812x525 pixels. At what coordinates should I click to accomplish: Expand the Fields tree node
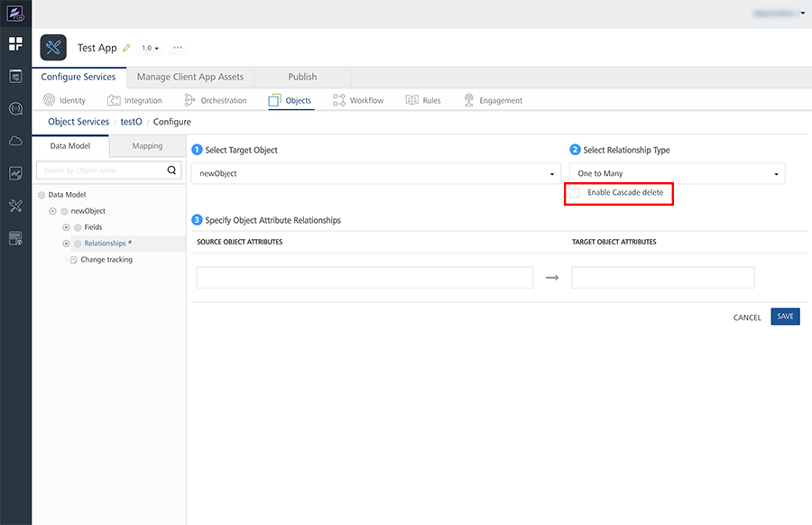[66, 227]
